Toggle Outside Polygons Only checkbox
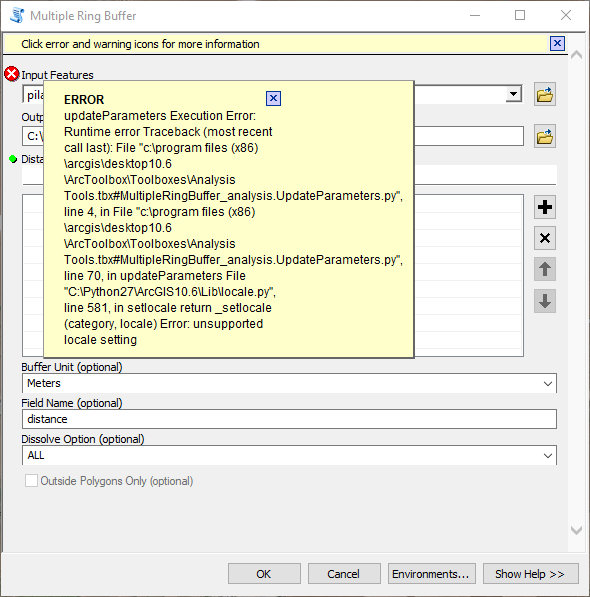The image size is (590, 597). click(x=31, y=481)
